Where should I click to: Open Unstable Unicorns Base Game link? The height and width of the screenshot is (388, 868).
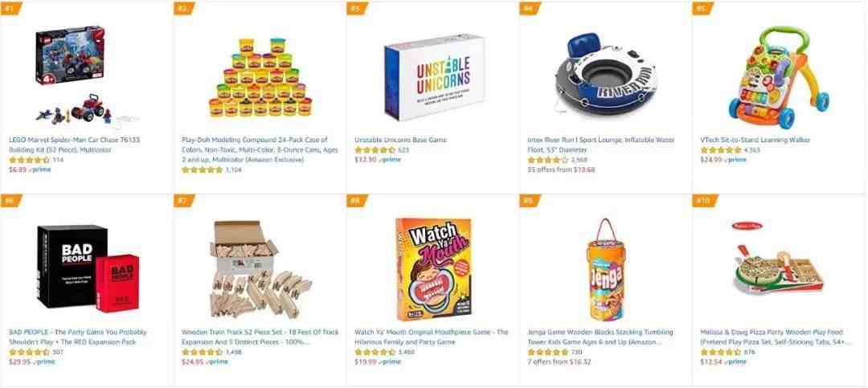click(x=400, y=140)
